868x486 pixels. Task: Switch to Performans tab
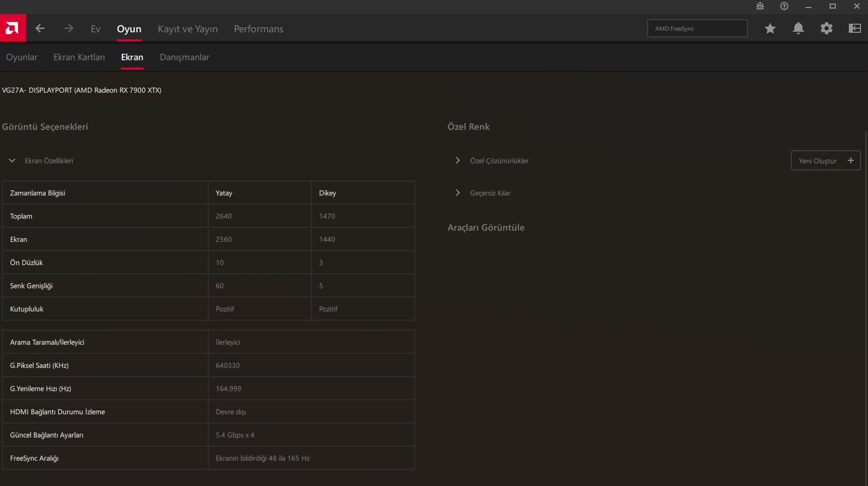(x=259, y=29)
